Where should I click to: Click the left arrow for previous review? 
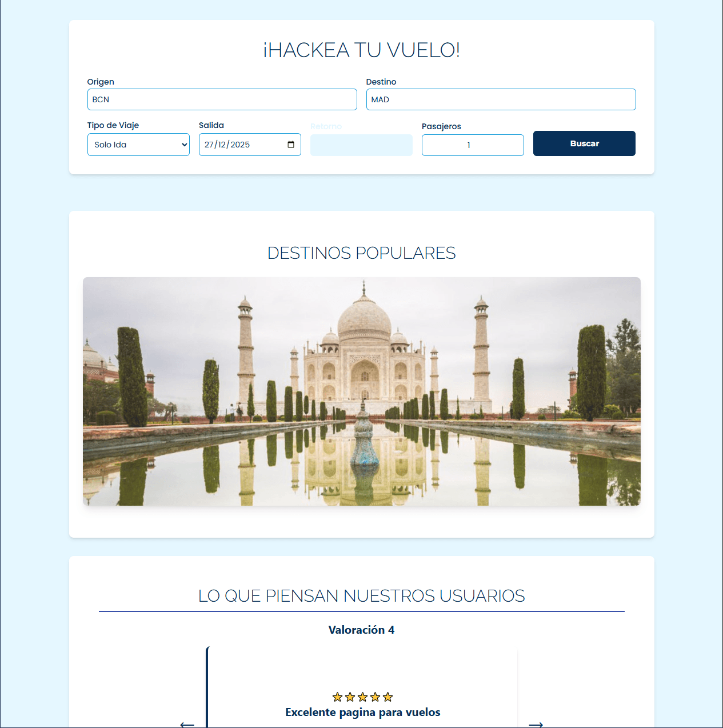click(x=187, y=724)
